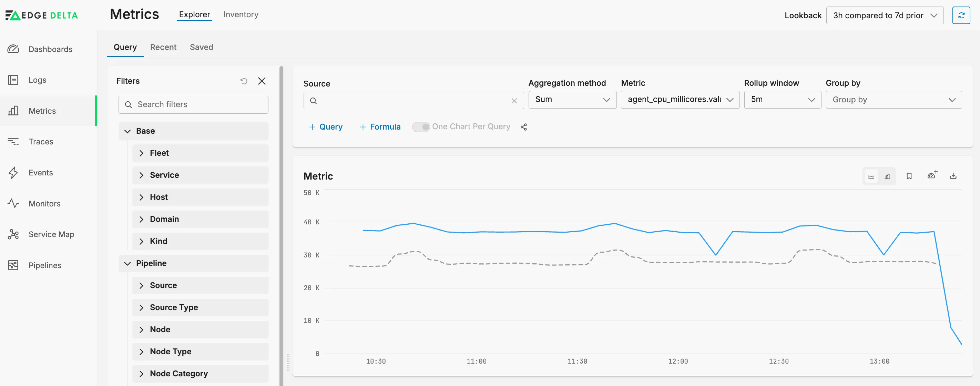Switch chart to bar view

(887, 176)
